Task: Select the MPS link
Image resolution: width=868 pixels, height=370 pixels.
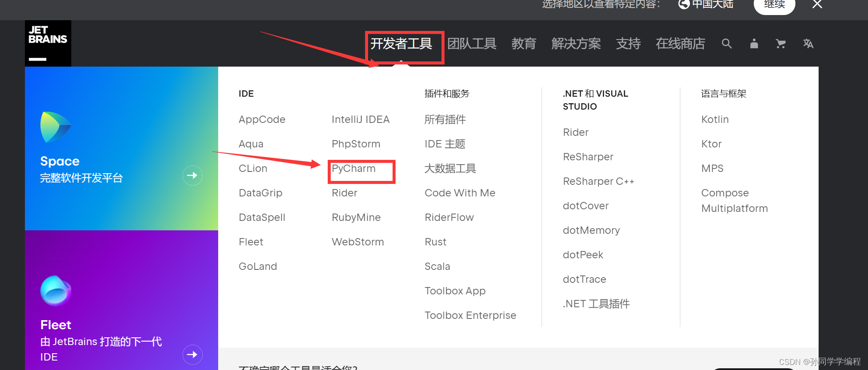Action: pos(712,168)
